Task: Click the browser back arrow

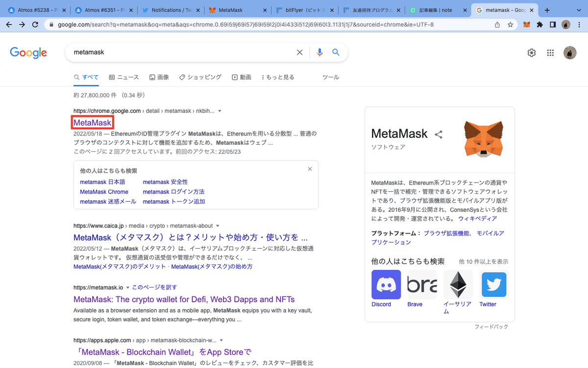Action: [x=9, y=25]
